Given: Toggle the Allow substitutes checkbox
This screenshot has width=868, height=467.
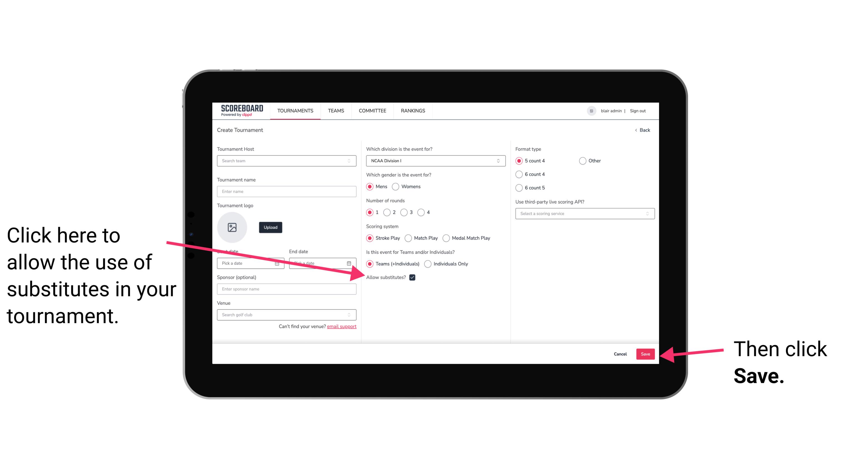Looking at the screenshot, I should click(413, 277).
